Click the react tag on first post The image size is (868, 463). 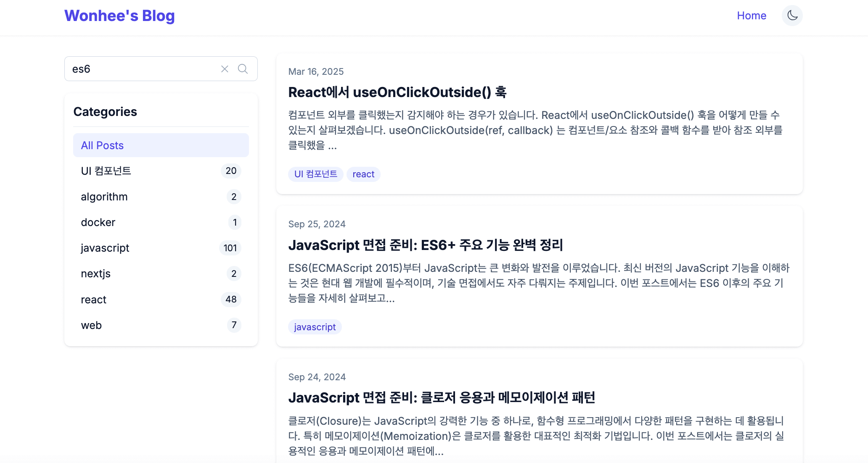coord(363,174)
